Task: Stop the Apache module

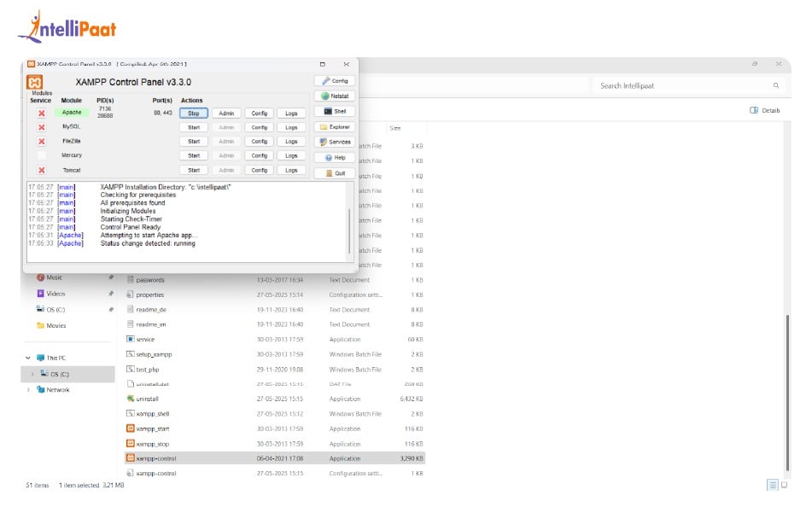Action: coord(194,113)
